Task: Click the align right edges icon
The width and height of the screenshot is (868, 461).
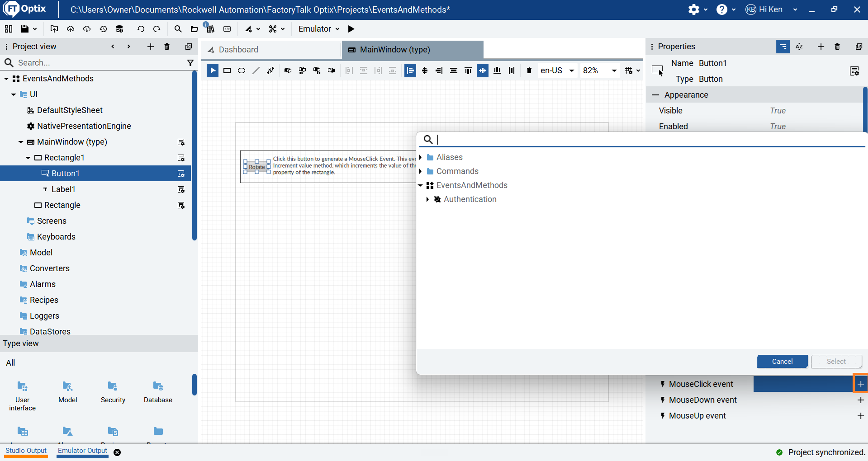Action: [439, 71]
